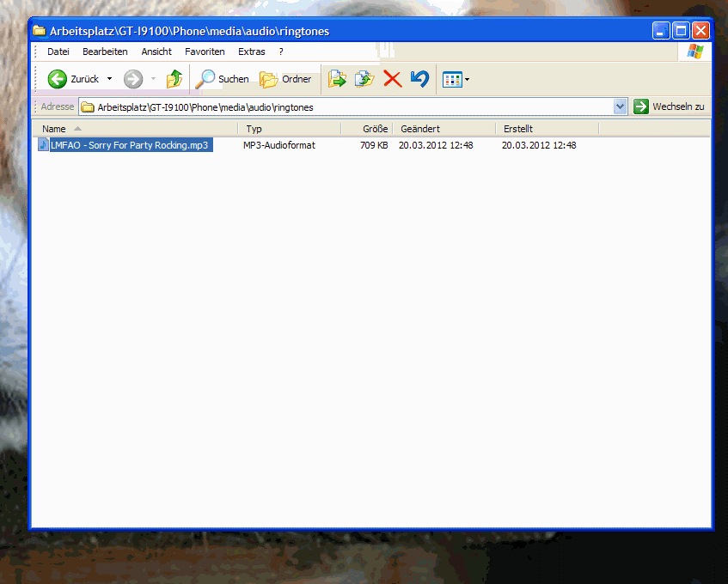Minimize the ringtones explorer window

(661, 31)
